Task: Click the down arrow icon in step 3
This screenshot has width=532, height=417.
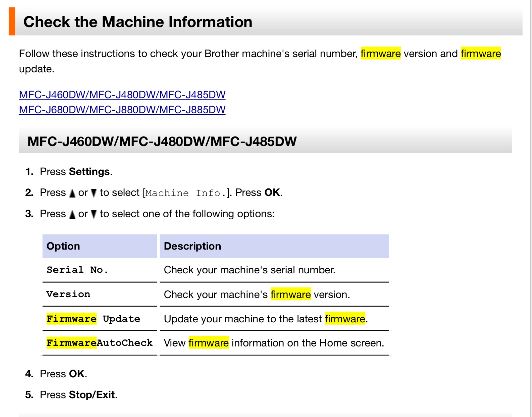Action: pyautogui.click(x=94, y=214)
